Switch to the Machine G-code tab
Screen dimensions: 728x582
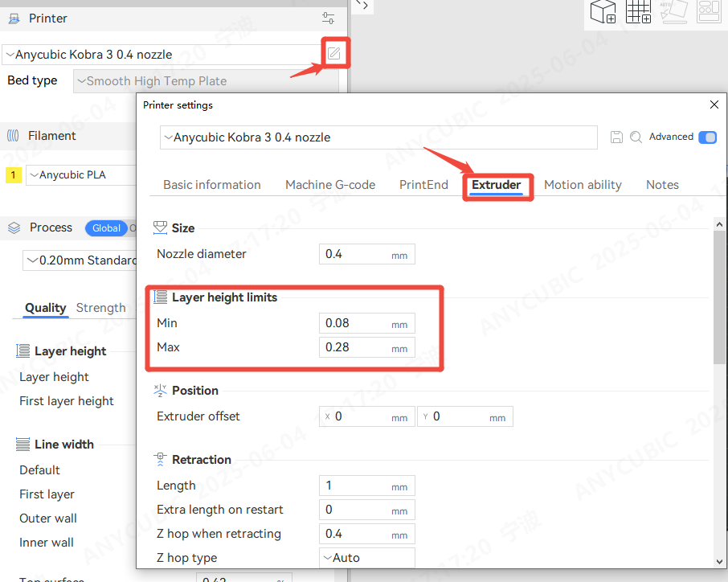tap(330, 185)
